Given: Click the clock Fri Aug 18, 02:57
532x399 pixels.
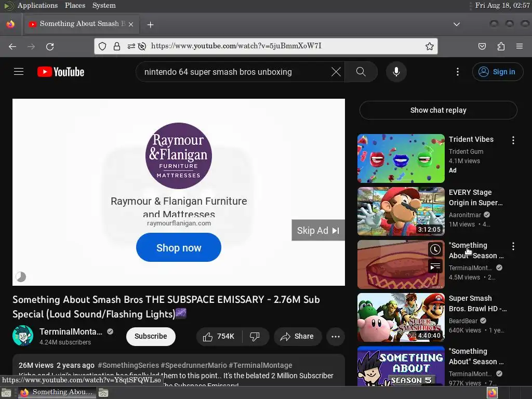Looking at the screenshot, I should (x=502, y=5).
